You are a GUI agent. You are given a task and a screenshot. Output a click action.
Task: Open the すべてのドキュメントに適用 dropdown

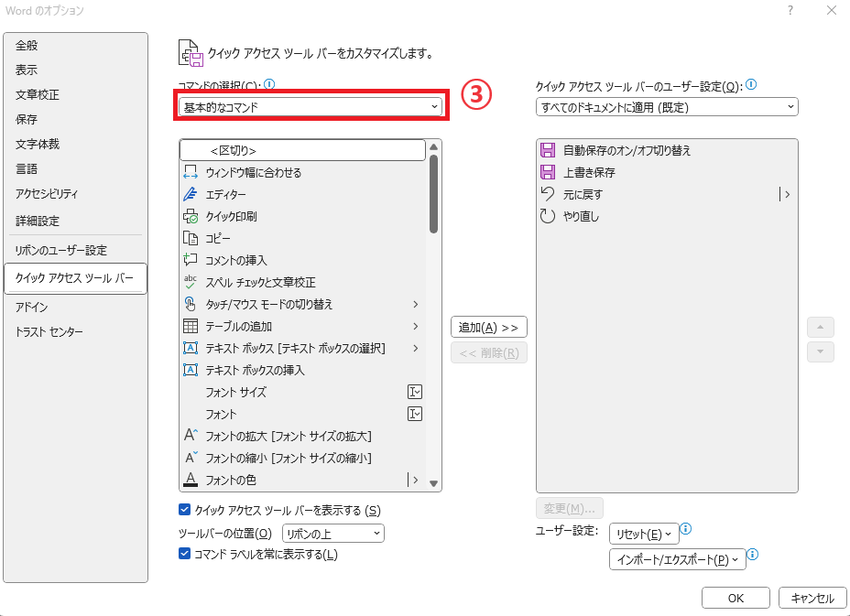[x=667, y=107]
